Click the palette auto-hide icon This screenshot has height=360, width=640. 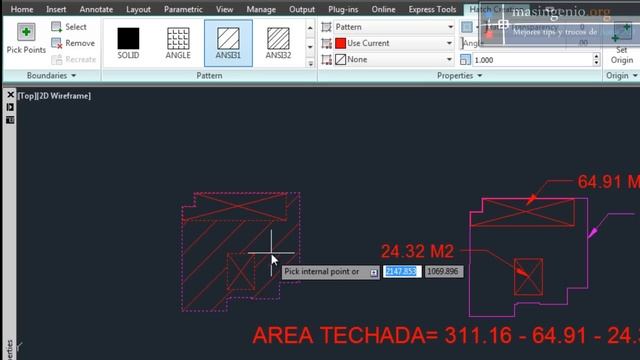pos(10,107)
